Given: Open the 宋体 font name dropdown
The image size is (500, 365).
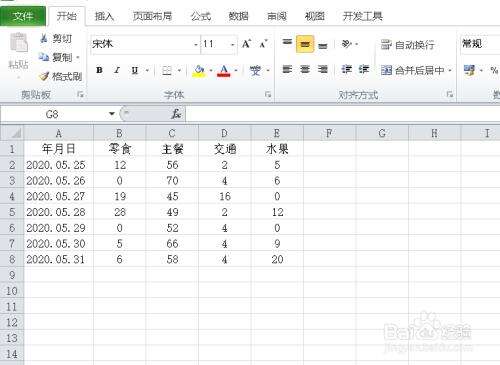Looking at the screenshot, I should coord(196,44).
